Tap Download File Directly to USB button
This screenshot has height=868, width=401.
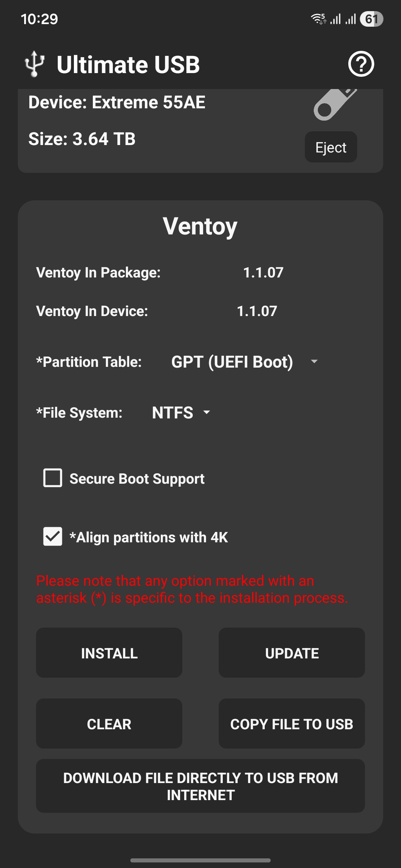[200, 786]
